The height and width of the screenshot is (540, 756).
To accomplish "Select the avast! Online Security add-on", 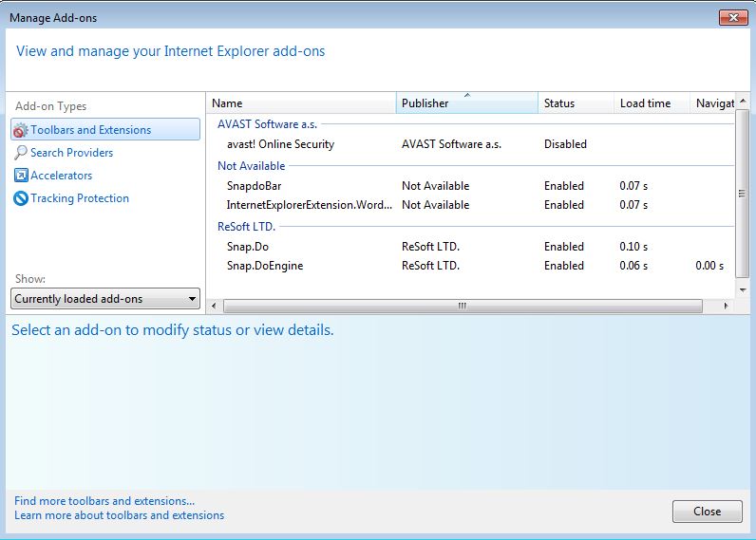I will pyautogui.click(x=280, y=144).
